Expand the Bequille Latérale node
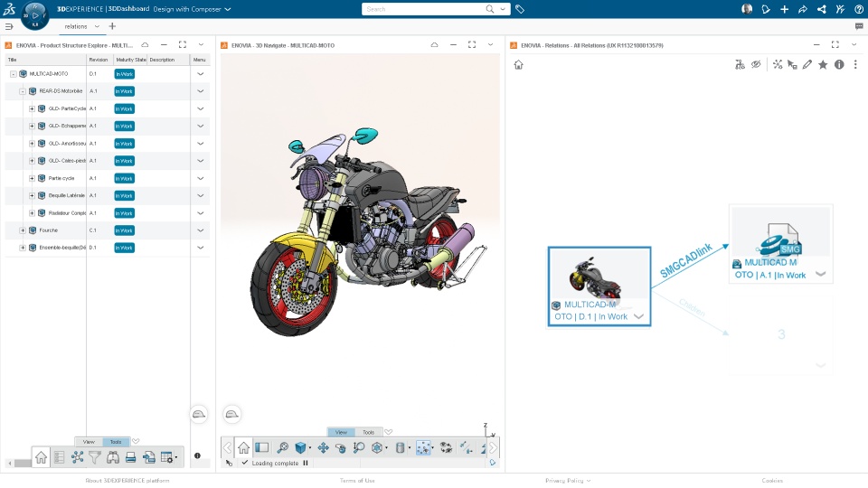Image resolution: width=868 pixels, height=488 pixels. pyautogui.click(x=33, y=195)
